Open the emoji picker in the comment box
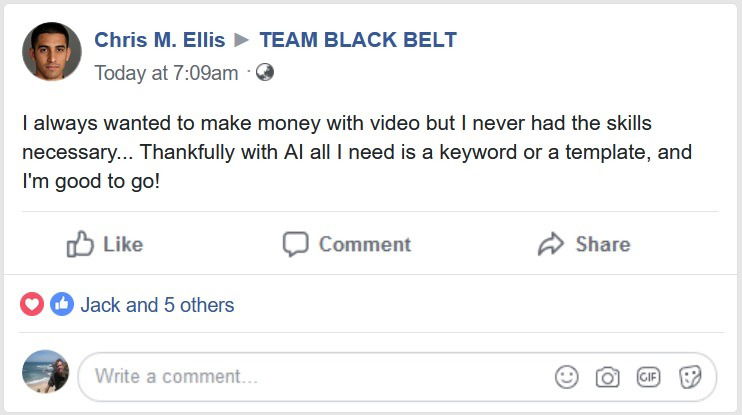 pyautogui.click(x=567, y=377)
